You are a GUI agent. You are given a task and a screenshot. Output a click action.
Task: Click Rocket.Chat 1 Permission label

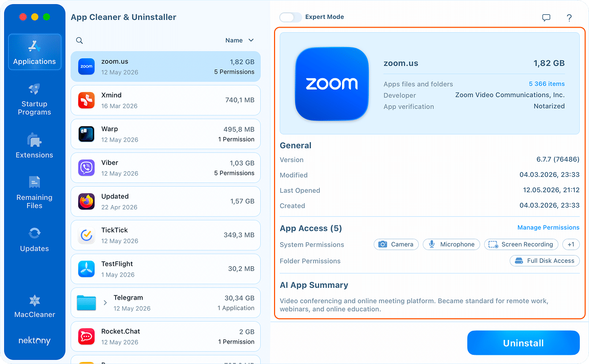point(236,342)
